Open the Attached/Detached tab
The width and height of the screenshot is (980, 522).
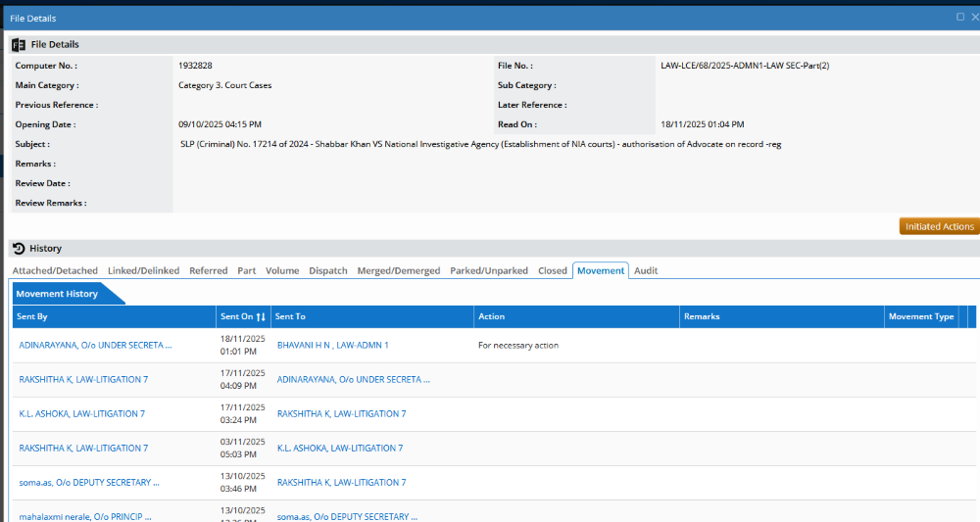(x=55, y=270)
